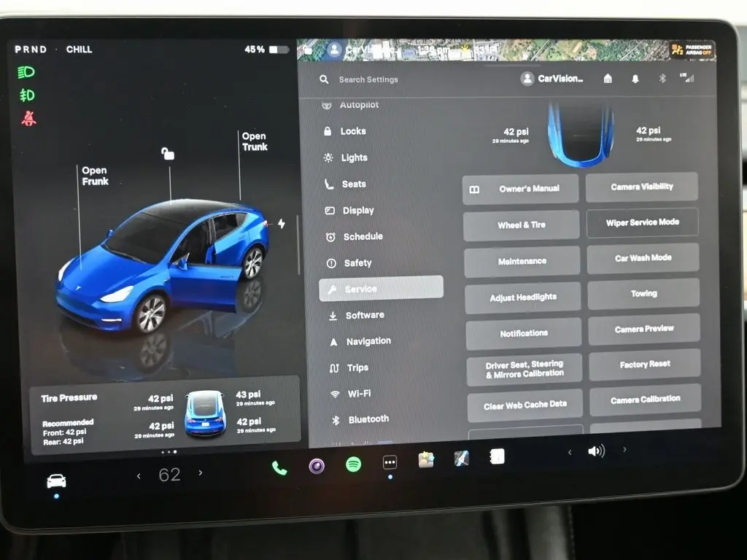This screenshot has height=560, width=747.
Task: Tap the notification bell icon
Action: 635,79
